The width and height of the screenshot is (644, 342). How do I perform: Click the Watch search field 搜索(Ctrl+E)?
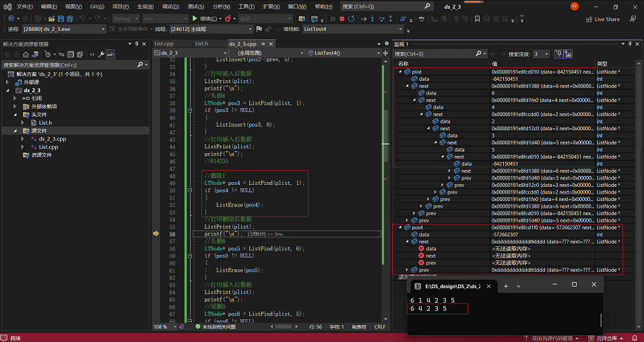tap(441, 54)
